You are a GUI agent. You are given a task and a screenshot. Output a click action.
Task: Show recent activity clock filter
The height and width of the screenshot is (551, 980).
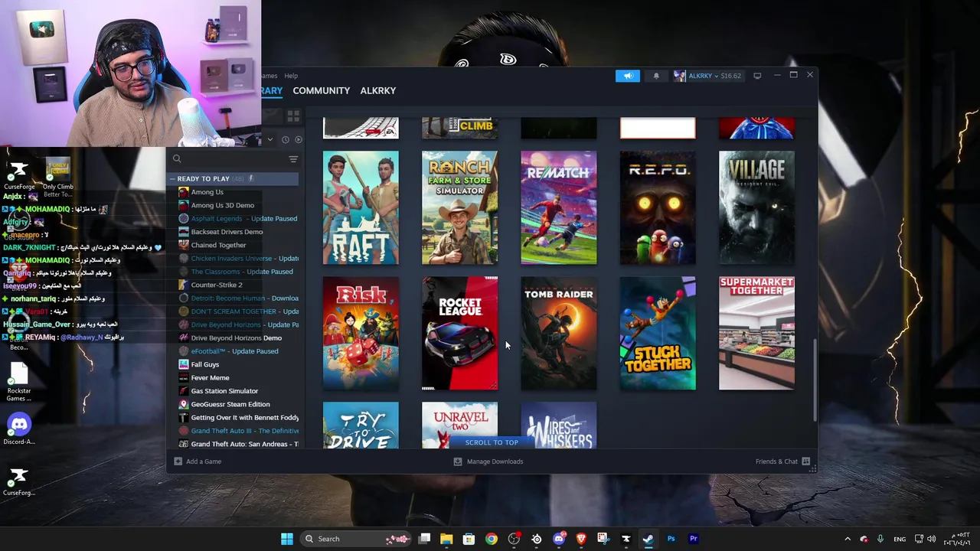(286, 139)
